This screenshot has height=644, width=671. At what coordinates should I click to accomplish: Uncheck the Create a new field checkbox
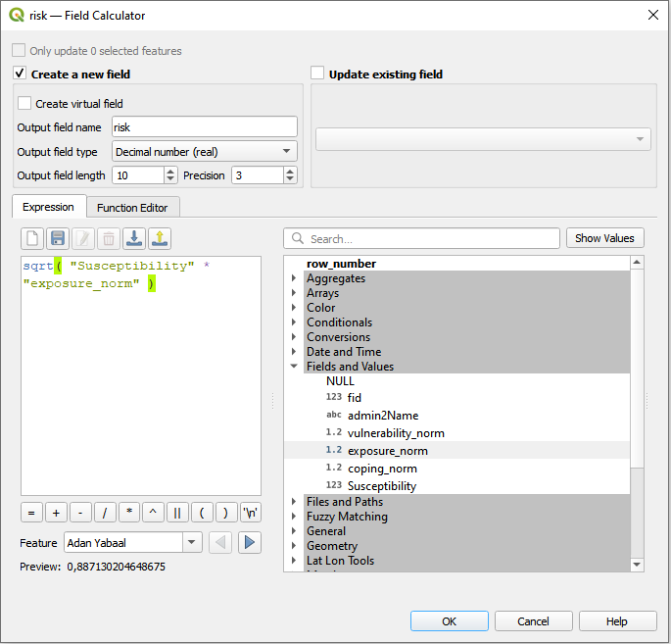(20, 74)
